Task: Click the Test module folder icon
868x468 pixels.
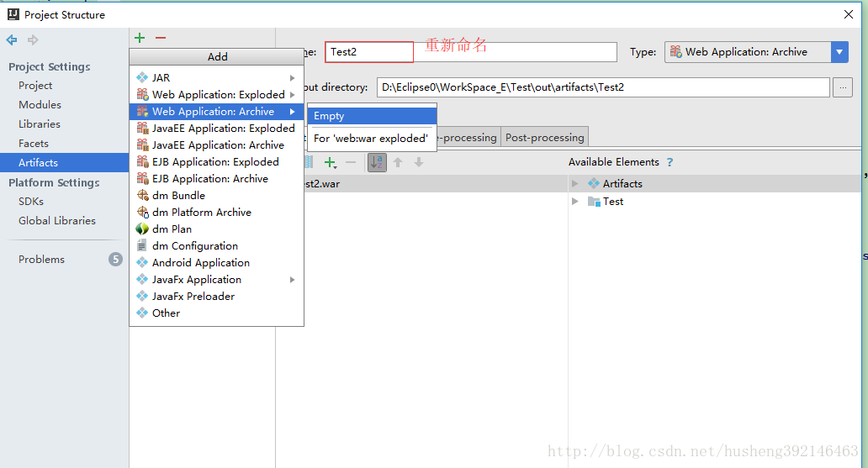Action: pyautogui.click(x=594, y=202)
